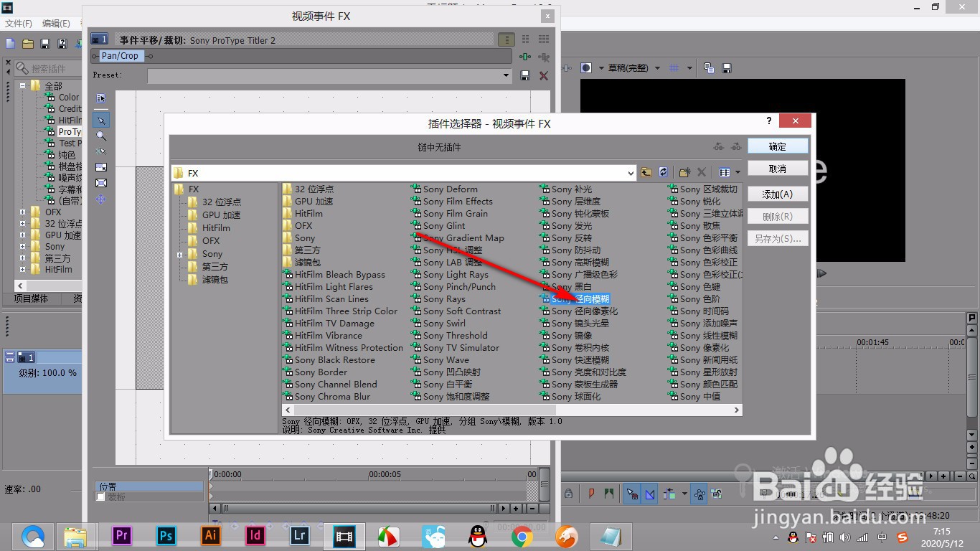This screenshot has height=551, width=980.
Task: Expand the HitFilm node in plugin manager
Action: coord(22,270)
